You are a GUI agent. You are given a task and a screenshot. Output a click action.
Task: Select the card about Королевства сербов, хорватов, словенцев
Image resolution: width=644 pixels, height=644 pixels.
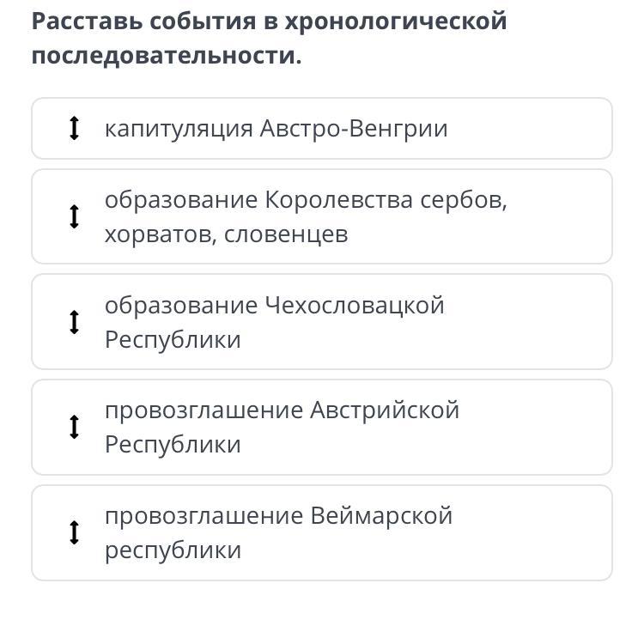click(321, 216)
